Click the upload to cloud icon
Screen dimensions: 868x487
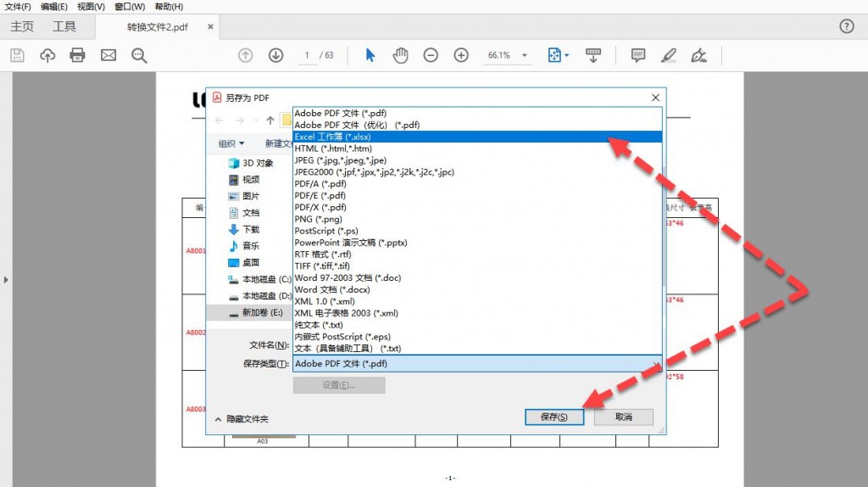click(47, 55)
